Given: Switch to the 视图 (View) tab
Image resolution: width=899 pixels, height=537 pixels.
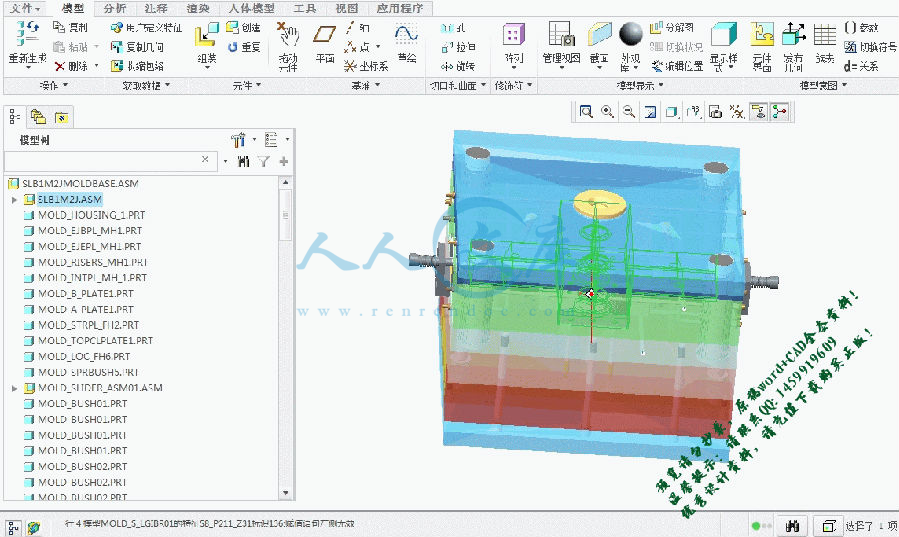Looking at the screenshot, I should [346, 9].
